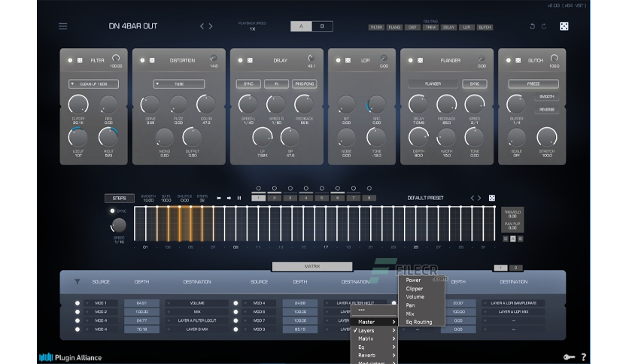Randomize the Lofi module with its dice
This screenshot has height=364, width=629.
coord(348,60)
